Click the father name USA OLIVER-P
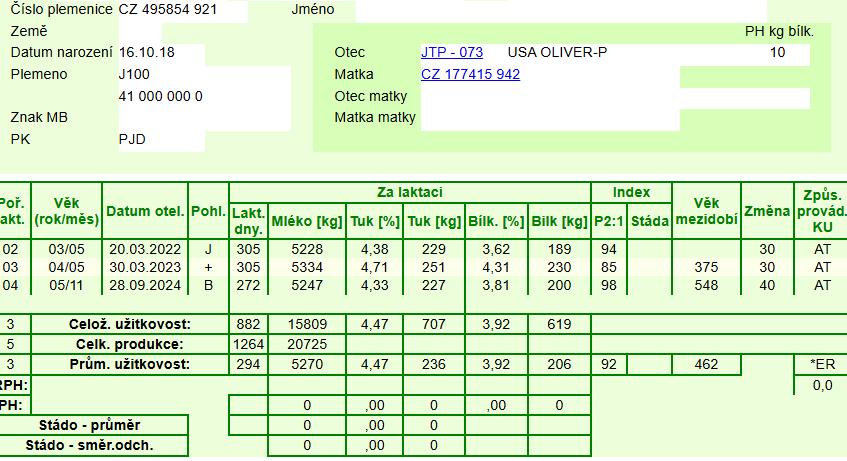The height and width of the screenshot is (461, 847). tap(557, 52)
